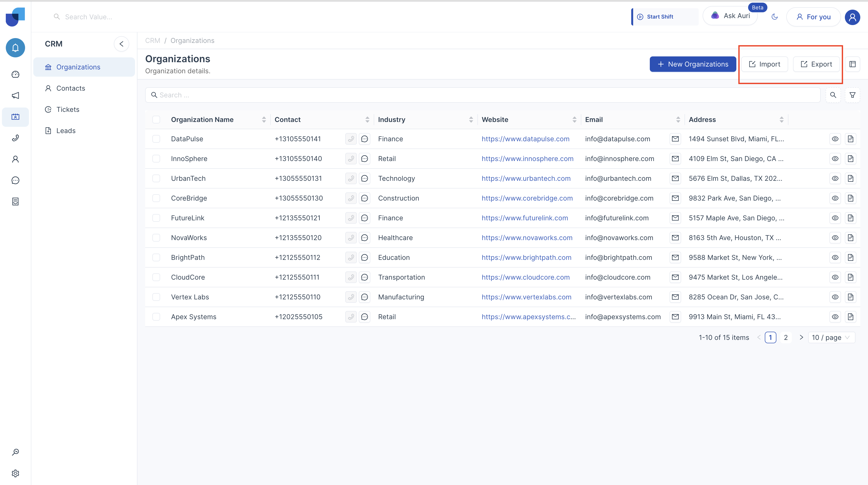Expand the 10 / page dropdown
This screenshot has height=485, width=868.
pos(831,337)
